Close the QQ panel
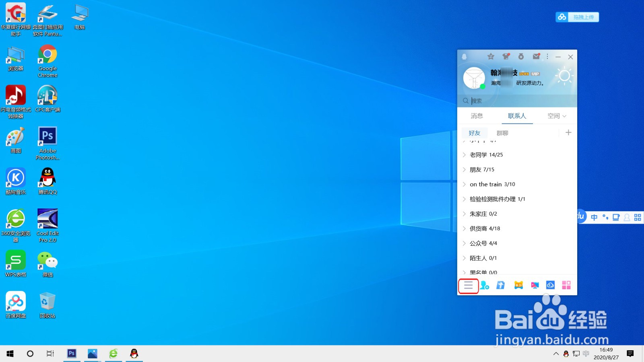This screenshot has width=644, height=362. [x=570, y=57]
